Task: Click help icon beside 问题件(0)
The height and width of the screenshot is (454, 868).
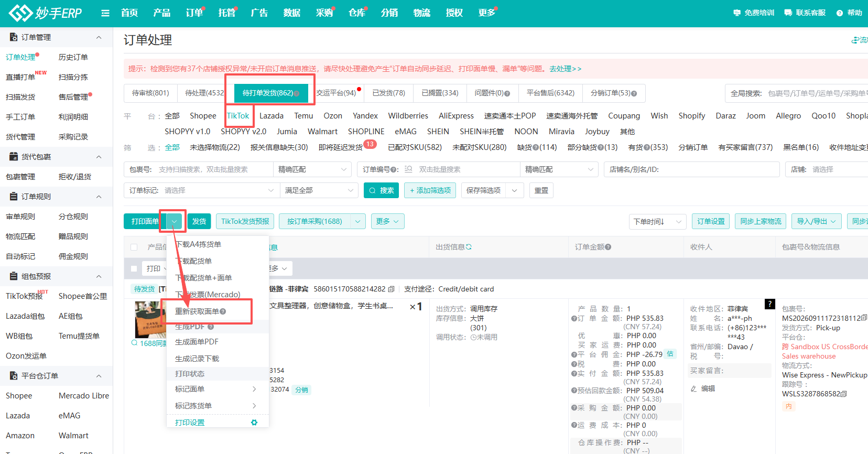Action: pyautogui.click(x=507, y=94)
